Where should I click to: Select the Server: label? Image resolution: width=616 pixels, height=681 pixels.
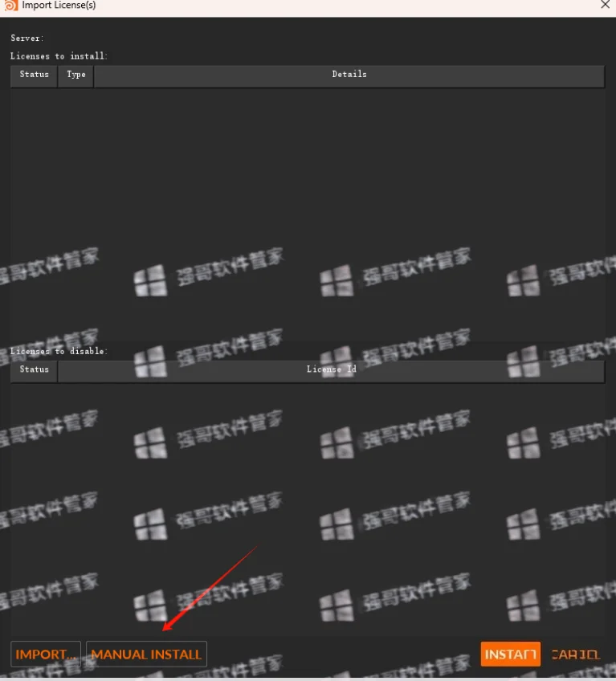[27, 39]
